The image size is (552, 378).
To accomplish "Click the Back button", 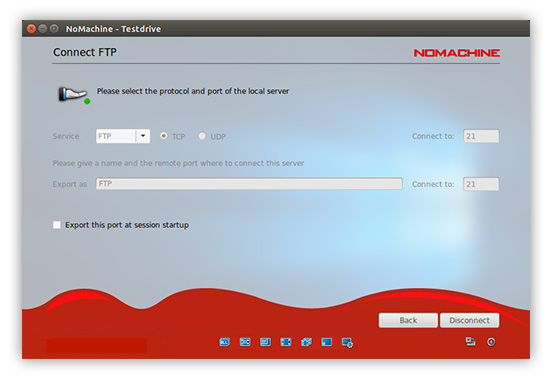I will click(x=408, y=320).
